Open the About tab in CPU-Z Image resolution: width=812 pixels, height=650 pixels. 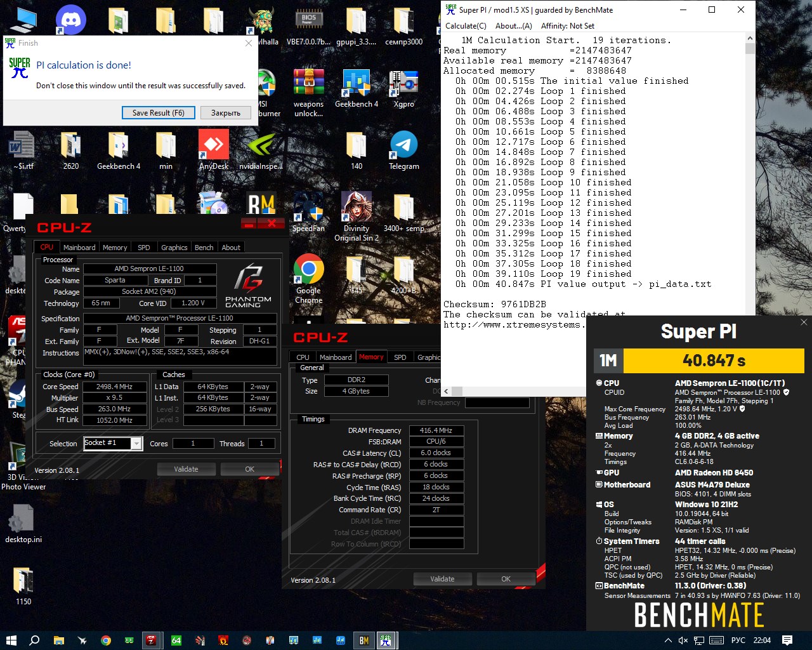(x=231, y=248)
